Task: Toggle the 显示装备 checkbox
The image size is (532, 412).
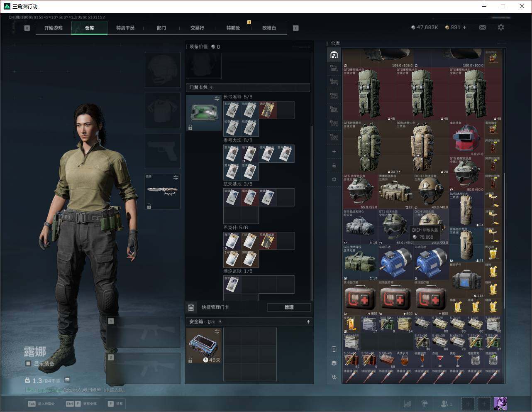Action: [x=28, y=363]
